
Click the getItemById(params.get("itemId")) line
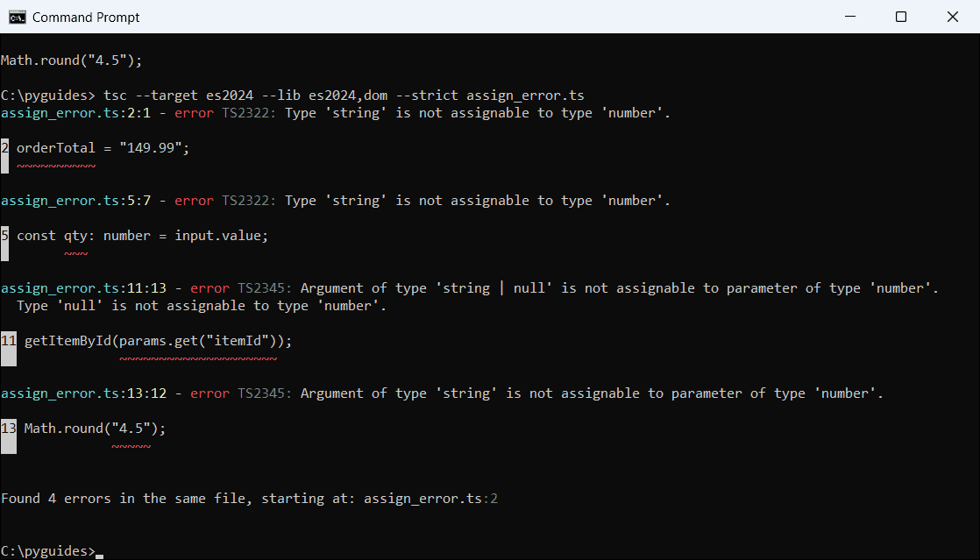coord(158,341)
